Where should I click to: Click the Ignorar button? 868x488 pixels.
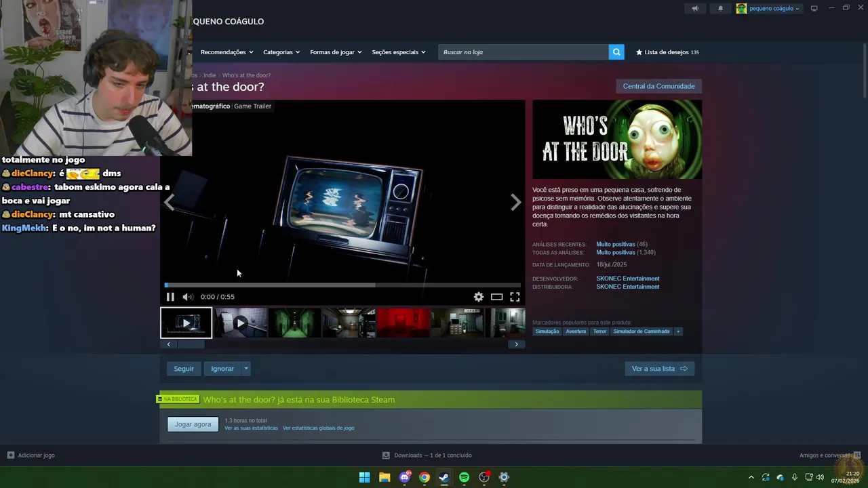222,369
